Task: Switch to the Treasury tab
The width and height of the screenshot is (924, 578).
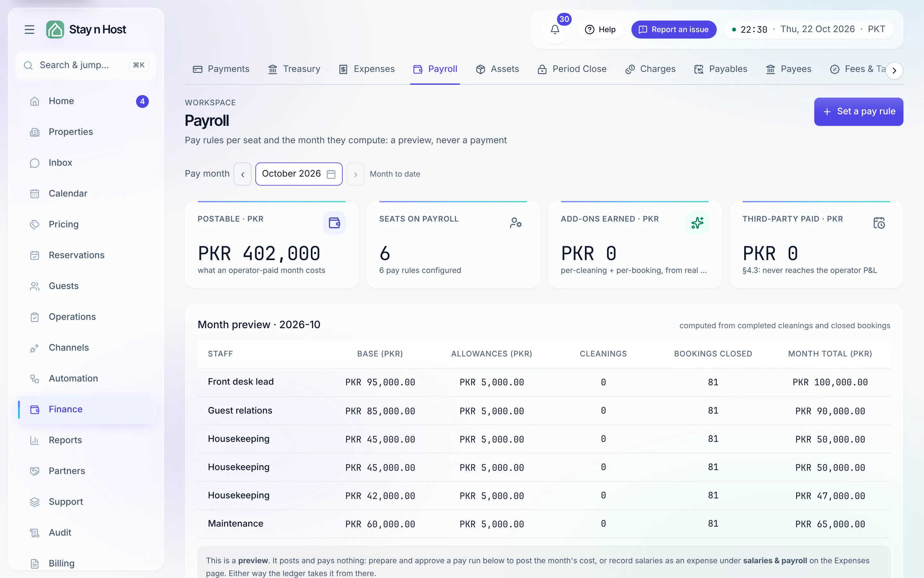Action: pyautogui.click(x=294, y=69)
